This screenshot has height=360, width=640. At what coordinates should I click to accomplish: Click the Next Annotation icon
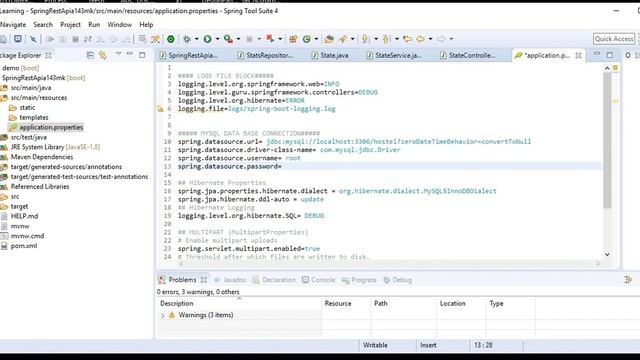(x=365, y=39)
